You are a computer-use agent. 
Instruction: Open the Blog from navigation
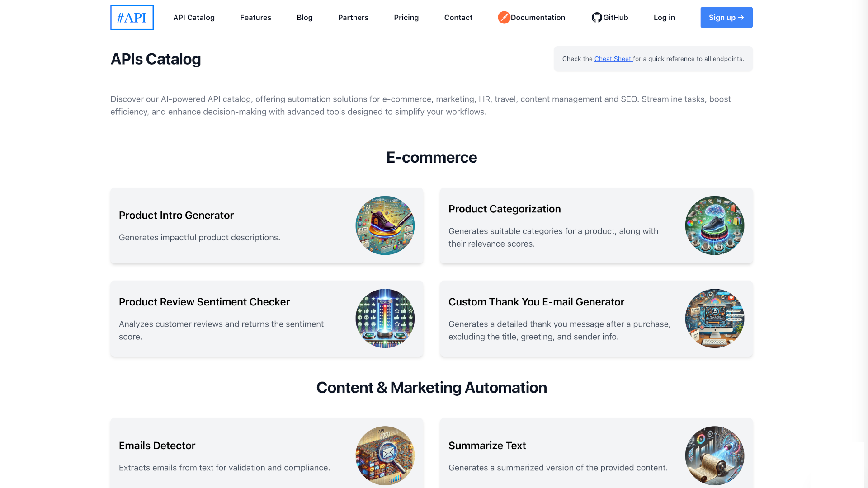[305, 18]
